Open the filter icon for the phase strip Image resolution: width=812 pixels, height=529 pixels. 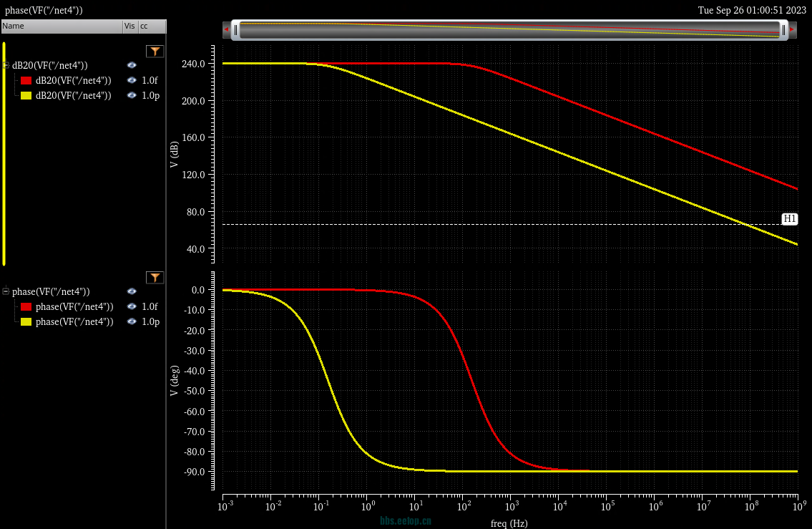(155, 278)
